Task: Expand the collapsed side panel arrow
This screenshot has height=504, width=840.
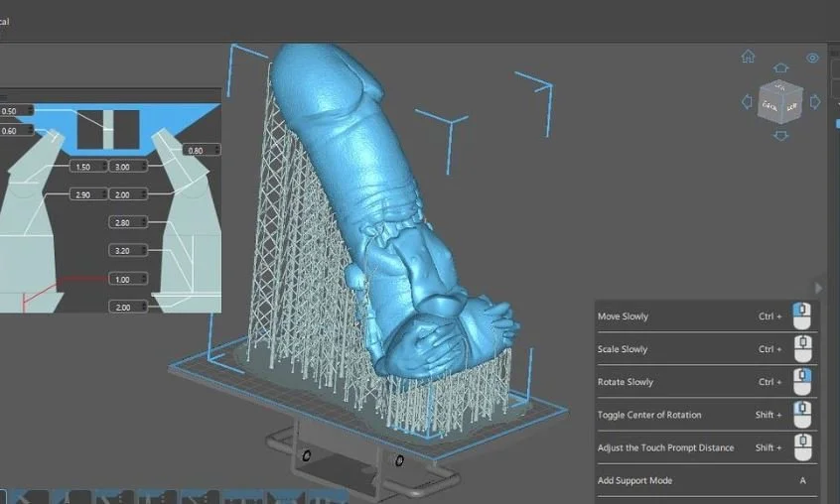Action: pos(818,288)
